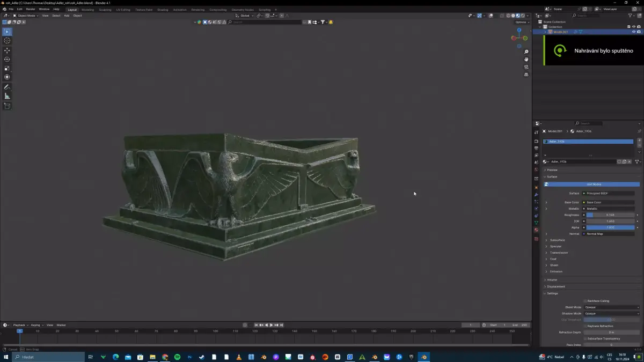
Task: Open the Scene properties tab
Action: (x=536, y=162)
